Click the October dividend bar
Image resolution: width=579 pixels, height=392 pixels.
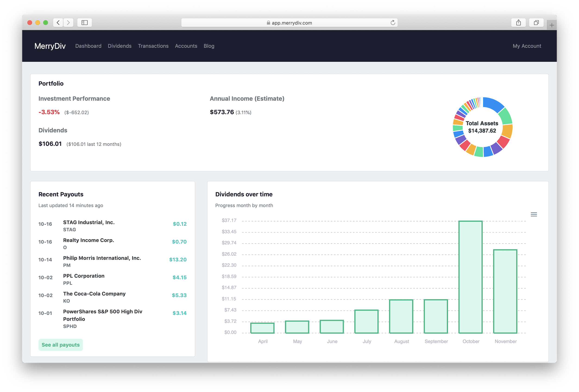470,277
